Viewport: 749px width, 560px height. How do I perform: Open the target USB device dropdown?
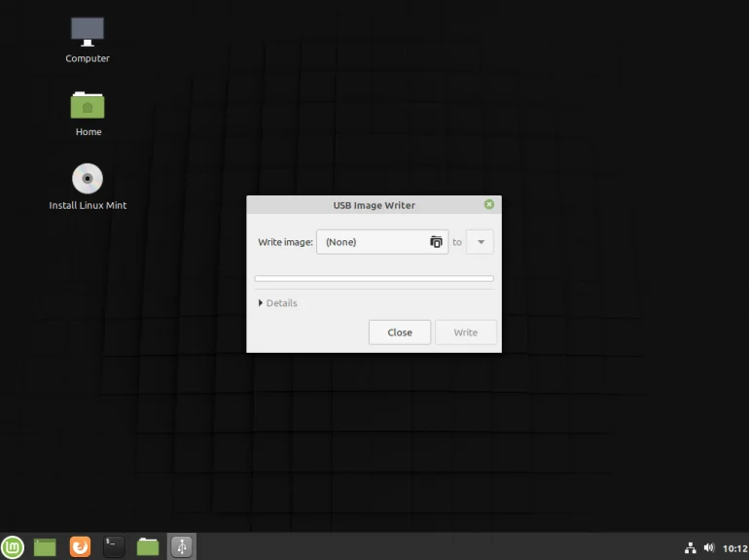click(x=481, y=242)
